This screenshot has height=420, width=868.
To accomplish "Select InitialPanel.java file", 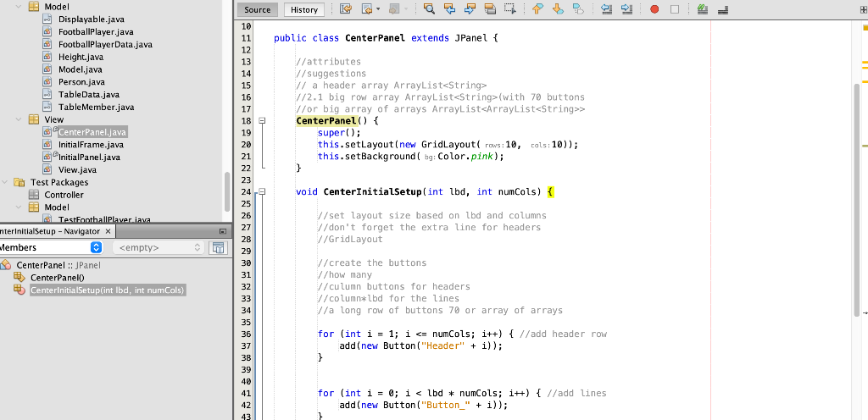I will point(89,157).
